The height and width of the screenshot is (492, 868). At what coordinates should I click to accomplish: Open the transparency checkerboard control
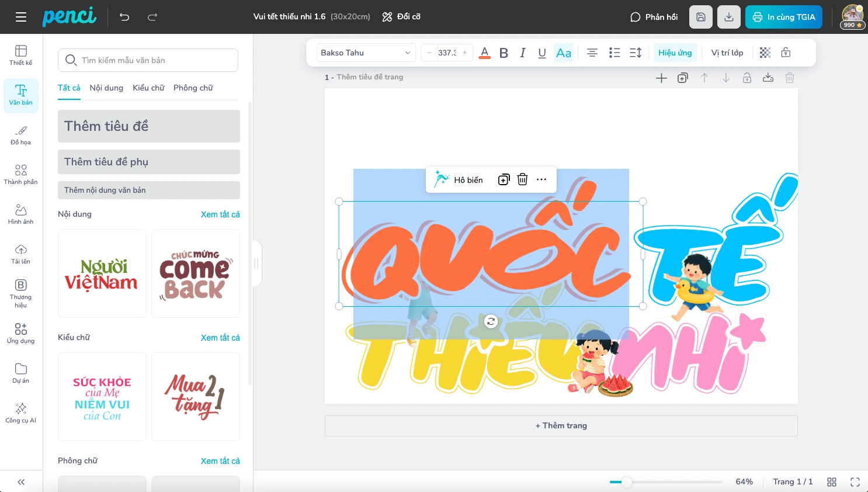[x=765, y=53]
